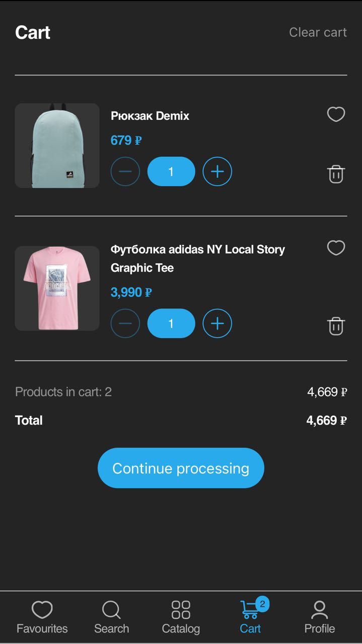The height and width of the screenshot is (644, 362).
Task: Click the Clear cart link
Action: tap(318, 32)
